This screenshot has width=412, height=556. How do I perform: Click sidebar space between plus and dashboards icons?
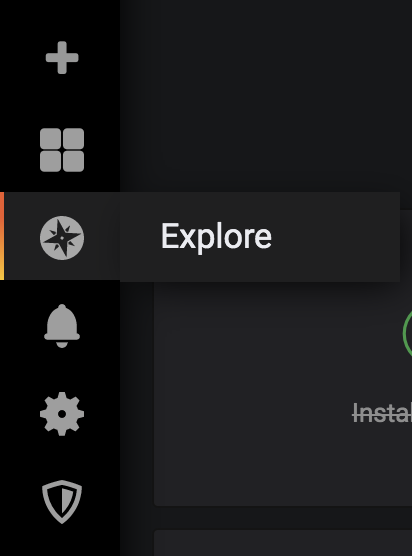(62, 101)
